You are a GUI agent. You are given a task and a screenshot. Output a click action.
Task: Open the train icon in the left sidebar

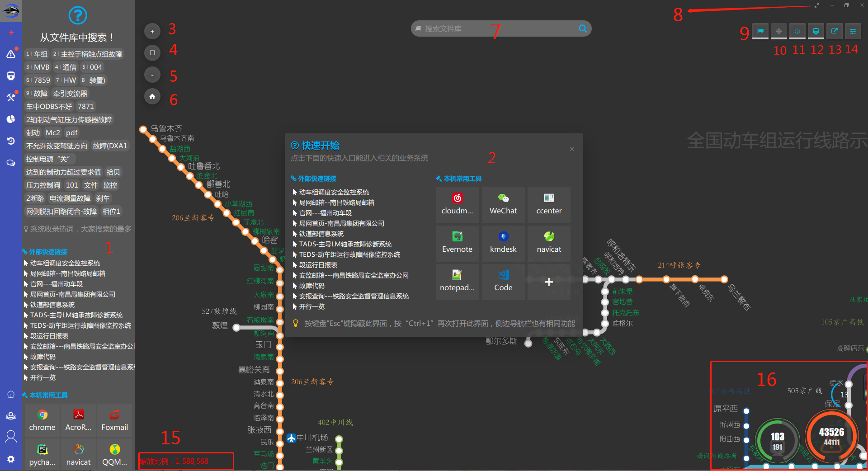[x=11, y=75]
